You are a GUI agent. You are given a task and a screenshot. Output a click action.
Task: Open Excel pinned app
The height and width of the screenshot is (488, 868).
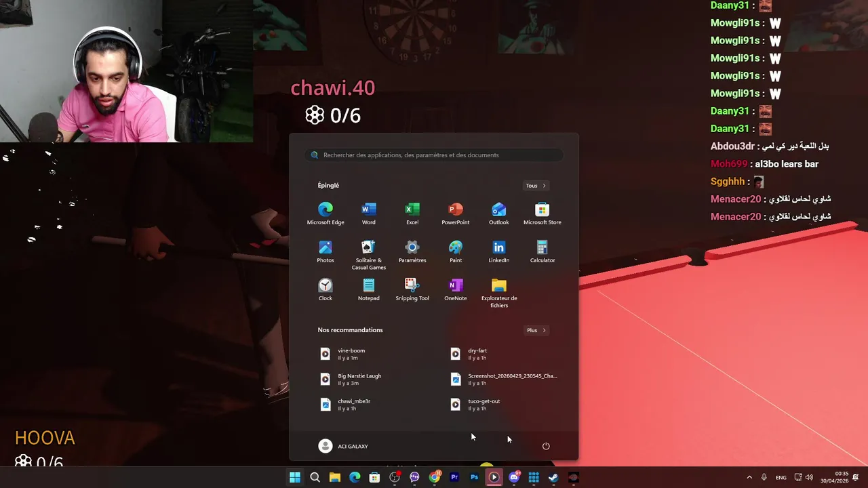412,213
